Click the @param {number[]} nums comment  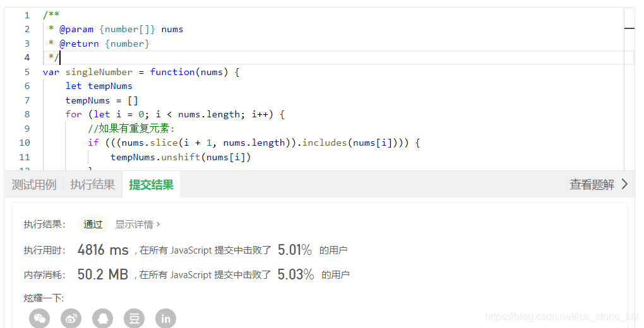click(x=116, y=29)
